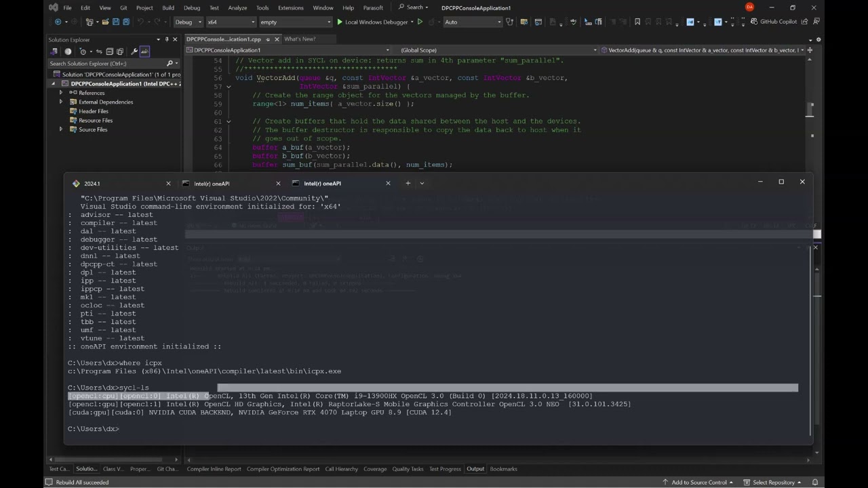Open the 'empty' startup item dropdown
The image size is (868, 488).
[x=296, y=22]
